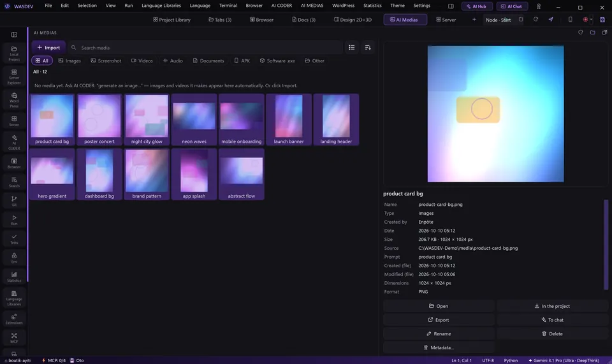
Task: Open Local Project in the sidebar
Action: pyautogui.click(x=14, y=54)
